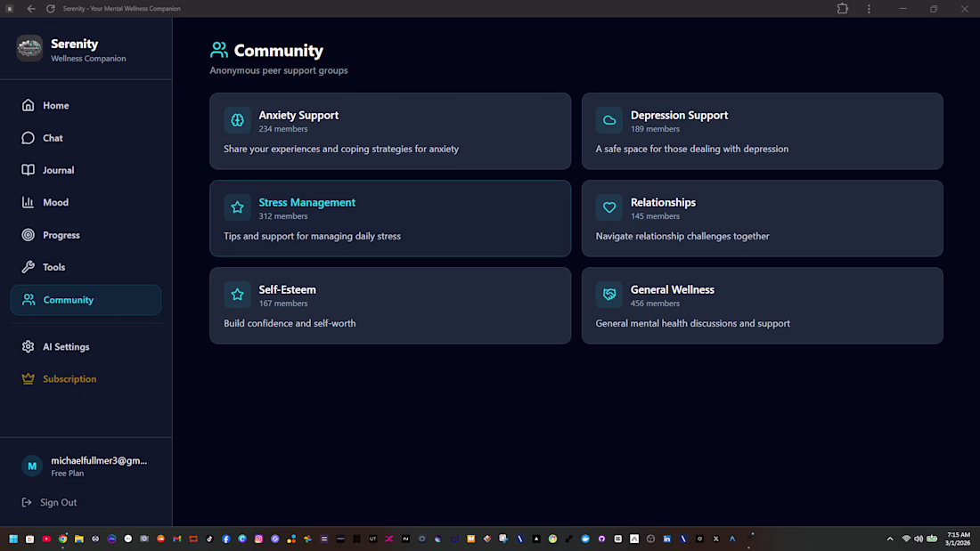Open Gmail from the taskbar
This screenshot has height=551, width=980.
177,539
